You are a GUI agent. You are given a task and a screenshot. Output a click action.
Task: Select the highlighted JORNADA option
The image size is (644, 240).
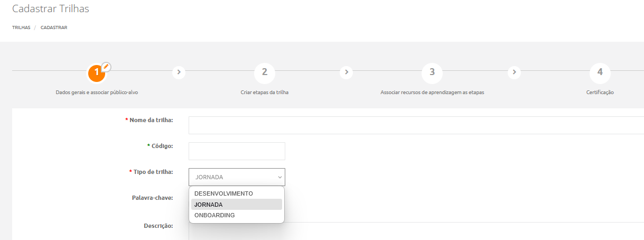coord(209,205)
